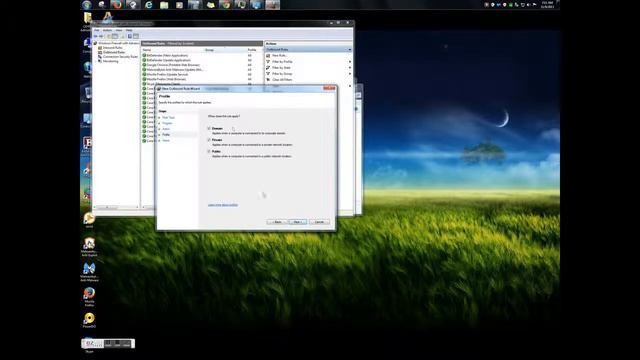Expand the Filter by Profile submenu arrow
Viewport: 640px width, 360px height.
point(350,62)
